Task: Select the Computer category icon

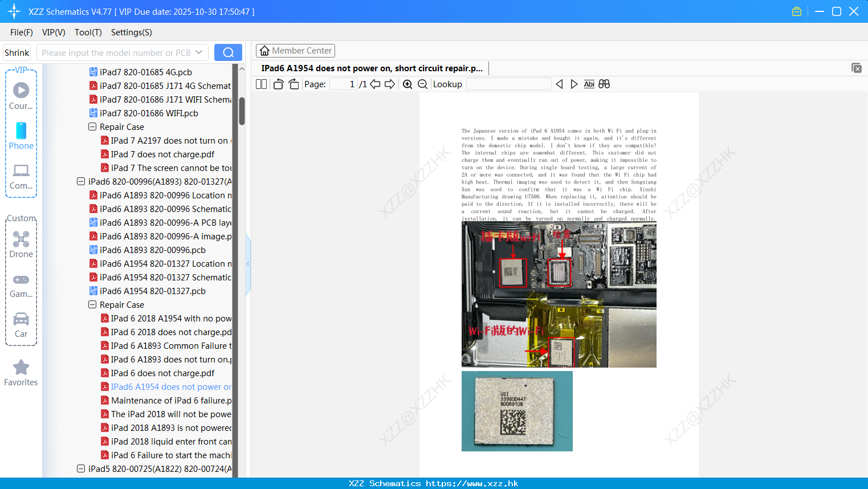Action: [21, 177]
